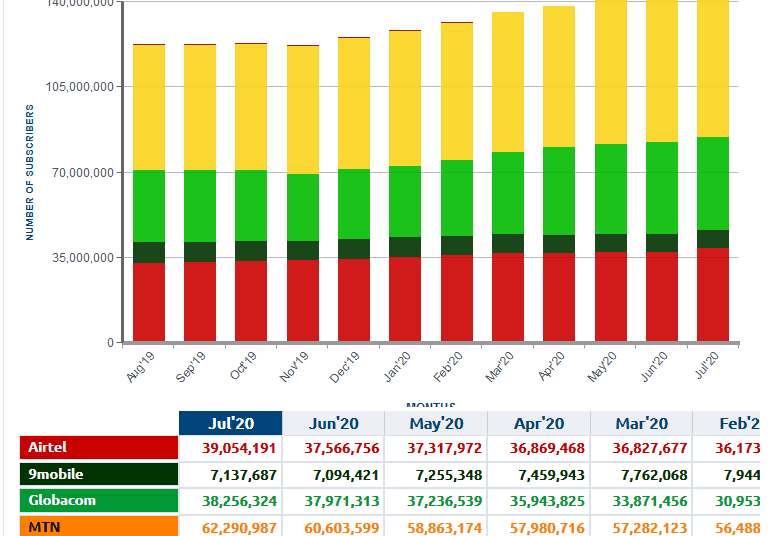The image size is (771, 536).
Task: Click the Aug'19 x-axis label
Action: [141, 367]
